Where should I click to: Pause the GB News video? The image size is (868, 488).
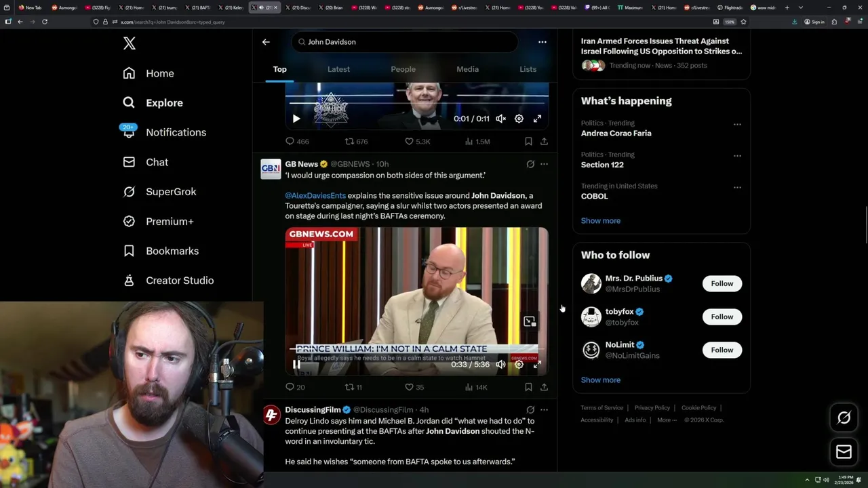point(296,365)
